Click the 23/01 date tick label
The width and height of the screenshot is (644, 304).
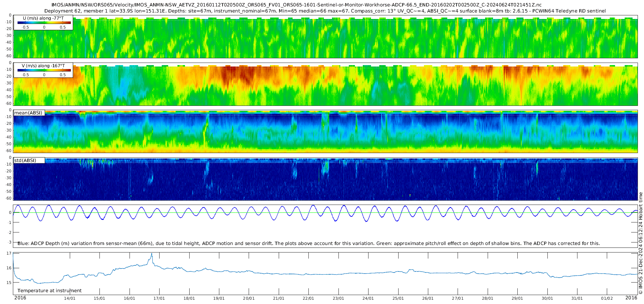338,299
